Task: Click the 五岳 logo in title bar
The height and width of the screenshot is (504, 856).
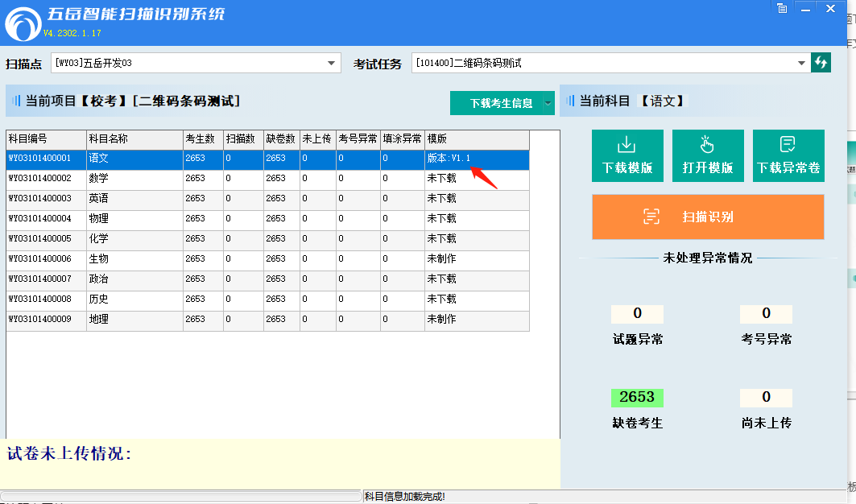Action: [x=22, y=24]
